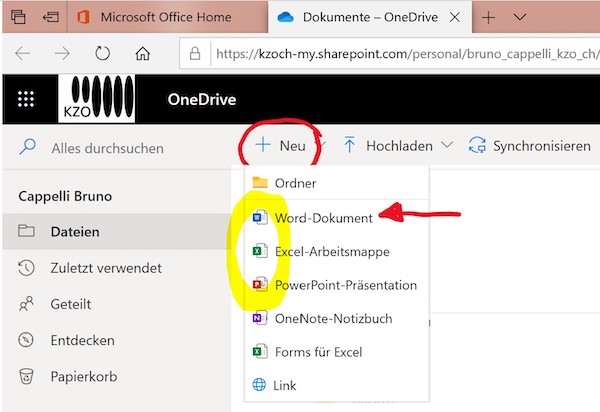Click the browser back arrow
This screenshot has width=600, height=412.
pyautogui.click(x=23, y=53)
